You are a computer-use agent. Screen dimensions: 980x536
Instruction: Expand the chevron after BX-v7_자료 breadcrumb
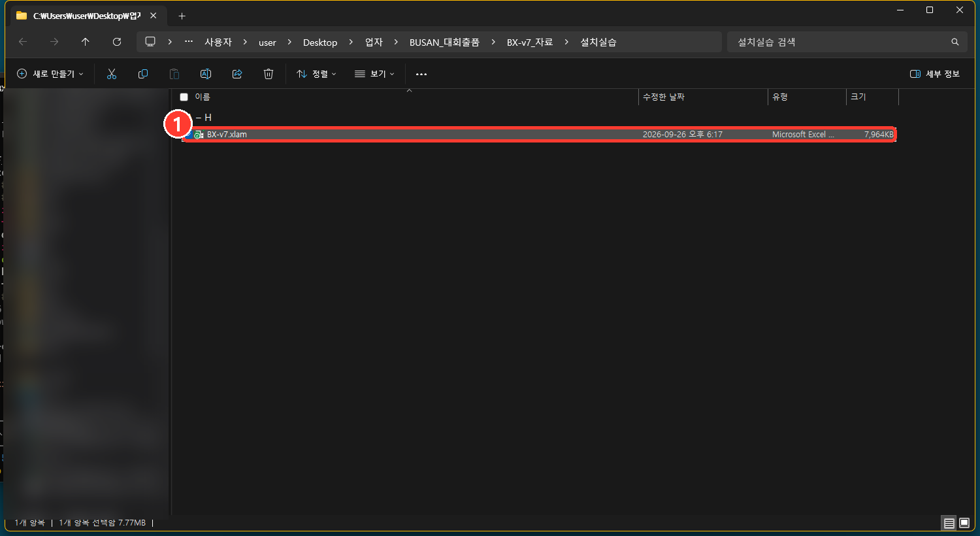[566, 42]
